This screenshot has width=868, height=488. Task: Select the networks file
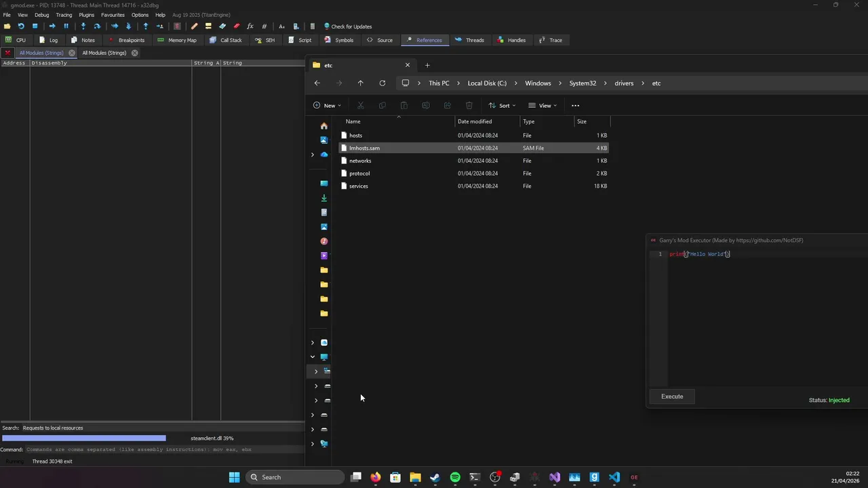(x=473, y=161)
